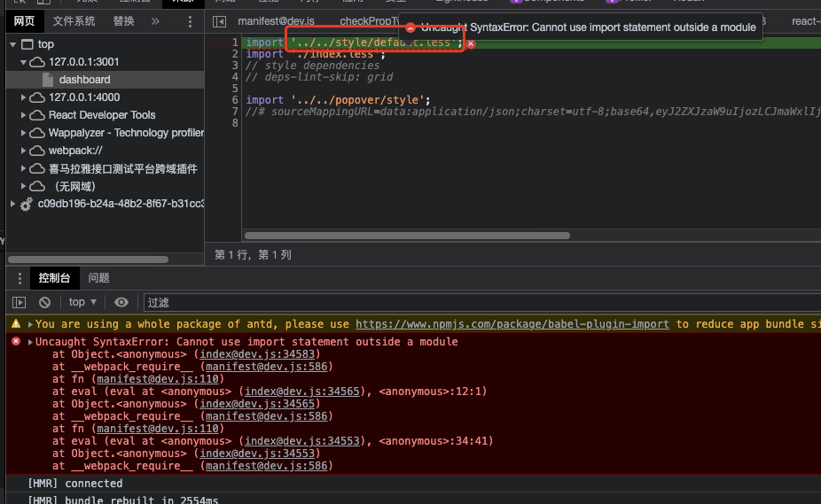Expand the Wappalyzer Technology profiler node
This screenshot has width=821, height=504.
coord(23,133)
